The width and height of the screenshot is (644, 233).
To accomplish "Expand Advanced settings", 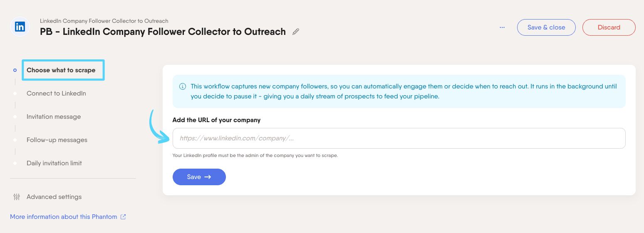I will (54, 197).
